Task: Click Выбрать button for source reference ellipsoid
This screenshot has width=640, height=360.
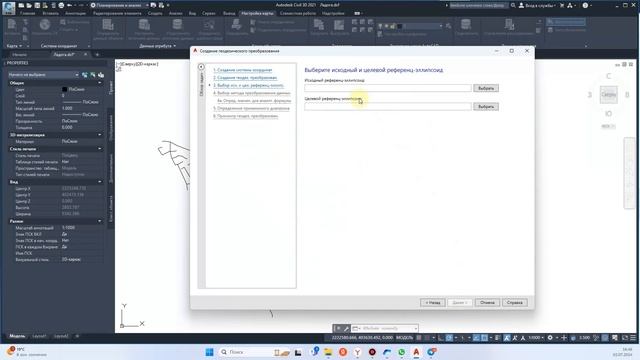Action: [486, 88]
